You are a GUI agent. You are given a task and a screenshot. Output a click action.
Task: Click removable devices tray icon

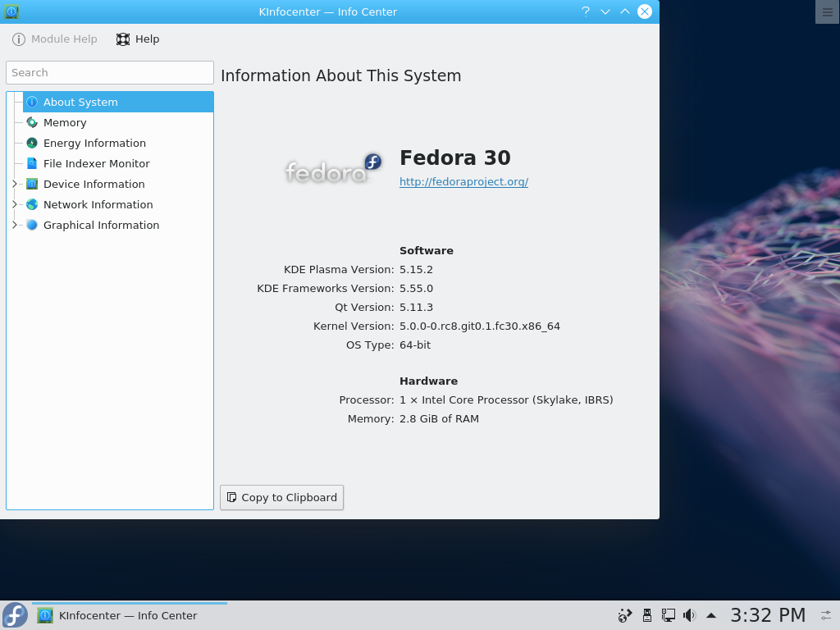[647, 615]
